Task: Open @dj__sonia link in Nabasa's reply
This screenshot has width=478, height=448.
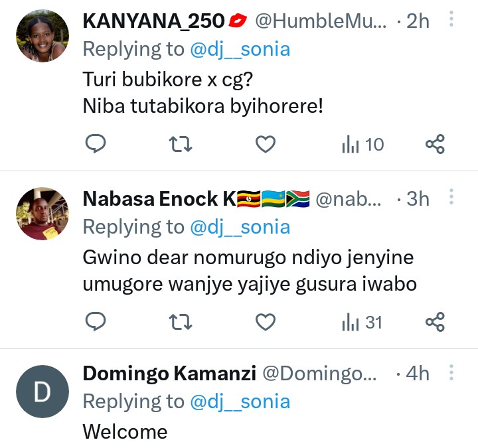Action: pyautogui.click(x=240, y=227)
